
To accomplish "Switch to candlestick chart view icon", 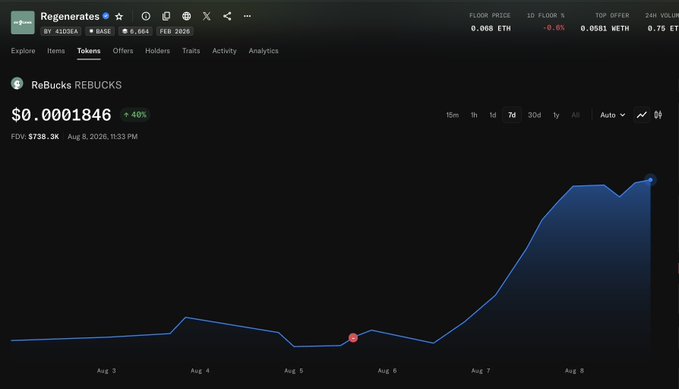I will (x=658, y=115).
